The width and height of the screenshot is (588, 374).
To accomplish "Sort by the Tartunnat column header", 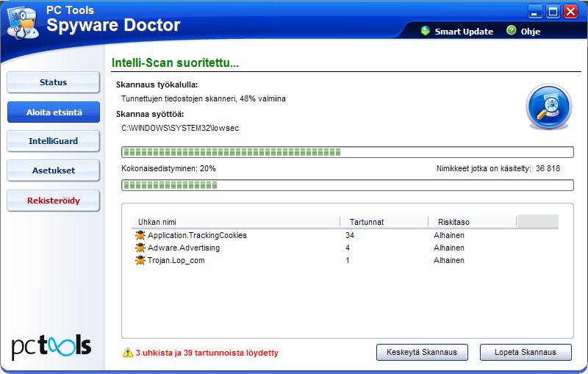I will click(383, 222).
